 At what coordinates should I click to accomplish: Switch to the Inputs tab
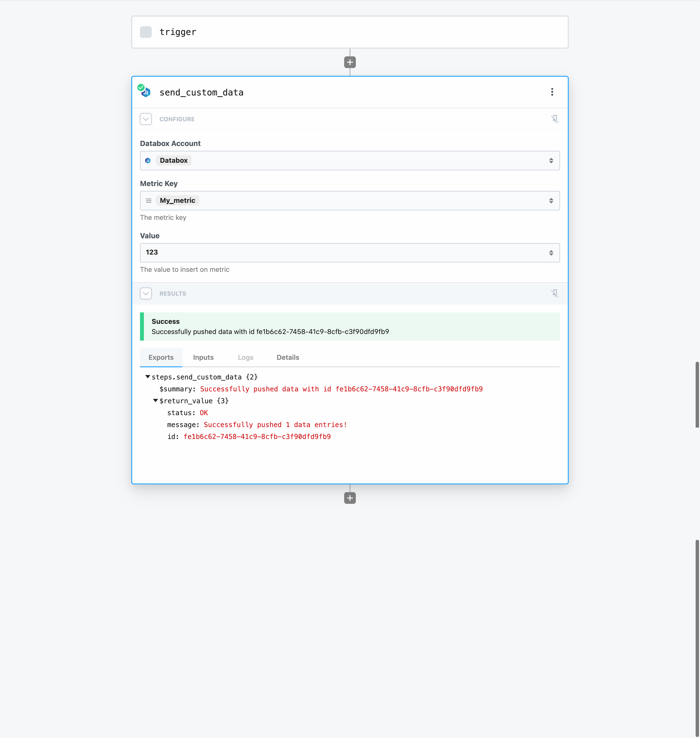203,357
